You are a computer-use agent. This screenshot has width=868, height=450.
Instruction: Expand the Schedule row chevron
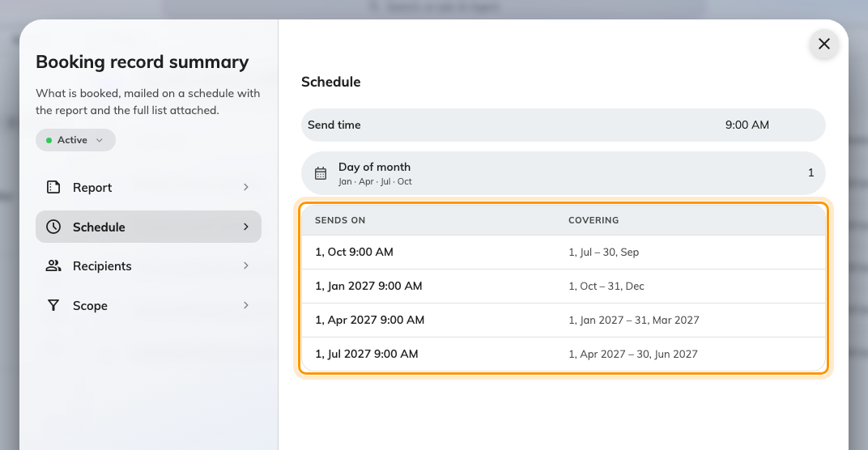pos(246,227)
